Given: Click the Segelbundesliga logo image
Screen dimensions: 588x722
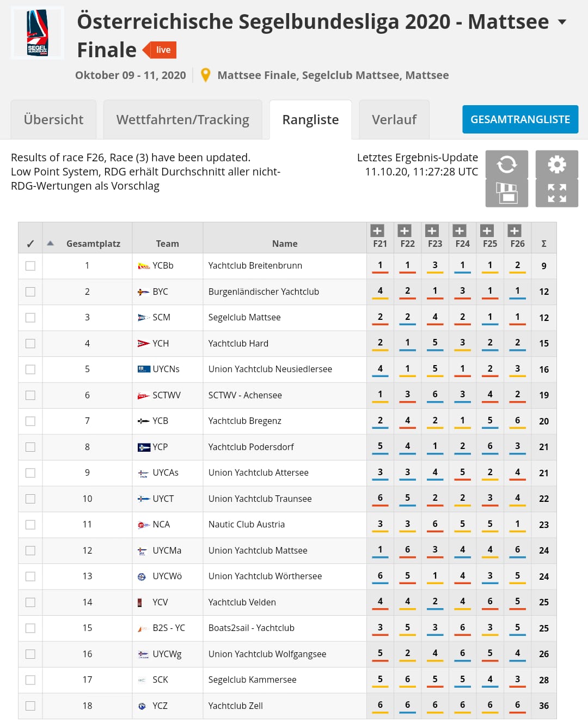Looking at the screenshot, I should [38, 33].
